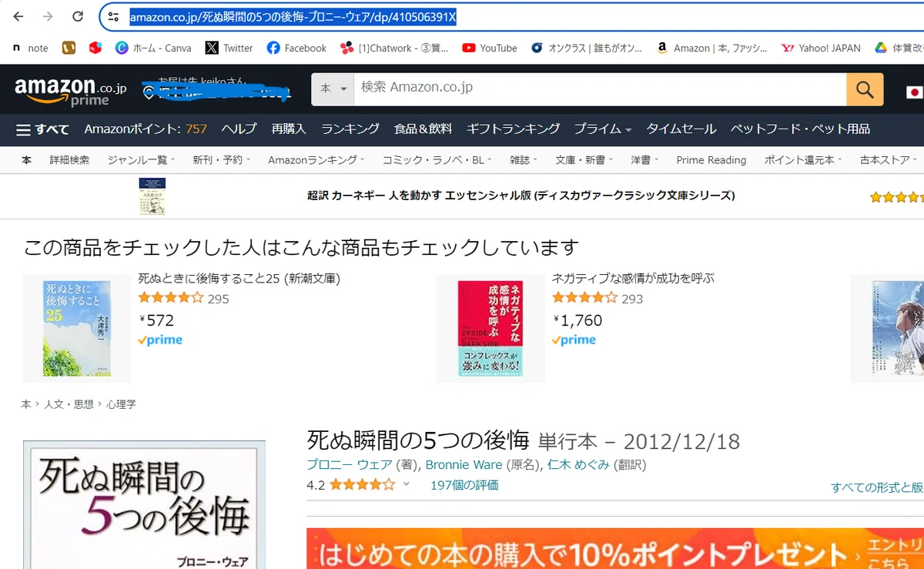This screenshot has height=569, width=924.
Task: Click すべての形式と版 link
Action: coord(877,487)
